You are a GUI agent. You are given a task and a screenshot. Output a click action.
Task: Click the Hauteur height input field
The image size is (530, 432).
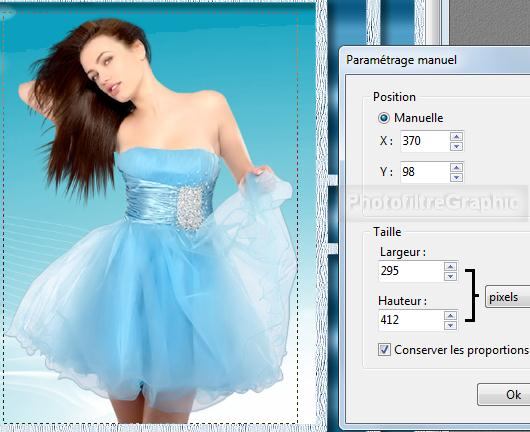pos(411,320)
